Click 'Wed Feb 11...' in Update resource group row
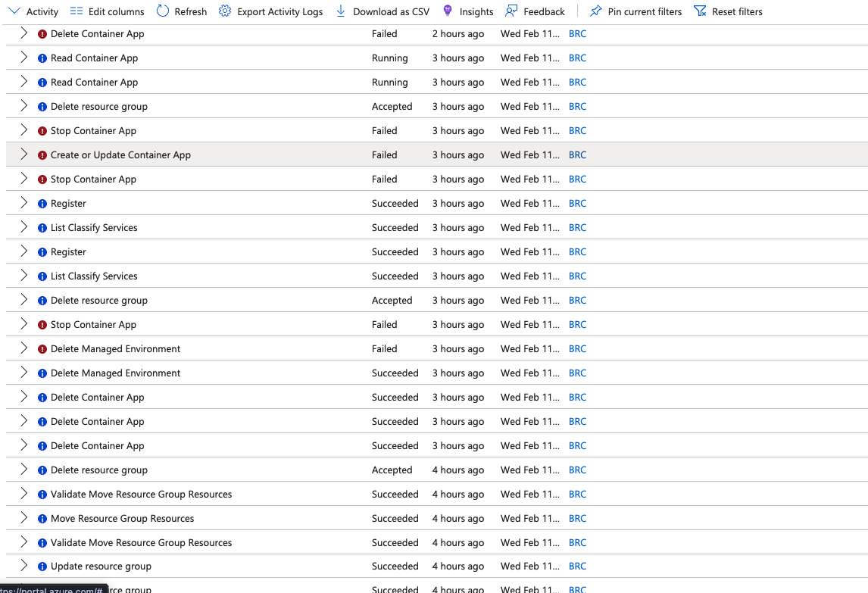 [x=529, y=566]
